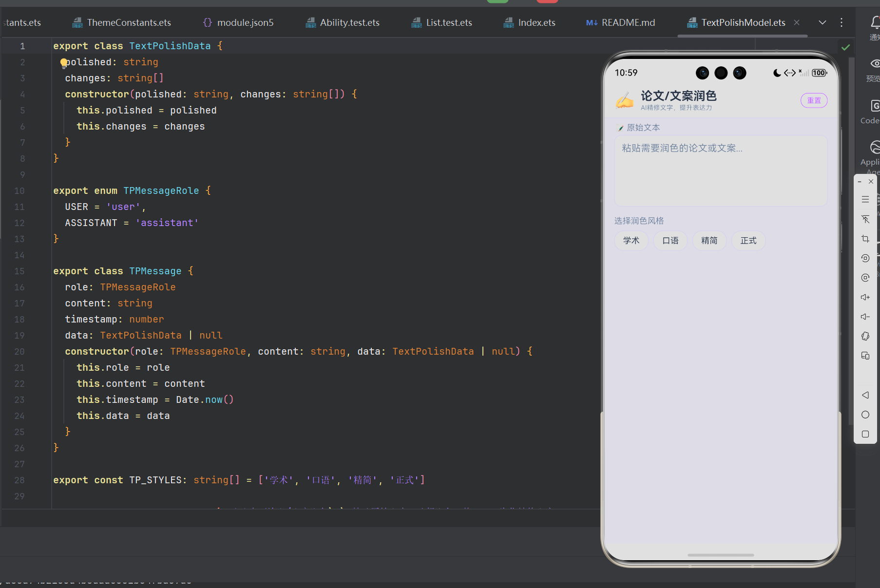Tap the emulator Recents square button
The image size is (880, 588).
pyautogui.click(x=865, y=434)
